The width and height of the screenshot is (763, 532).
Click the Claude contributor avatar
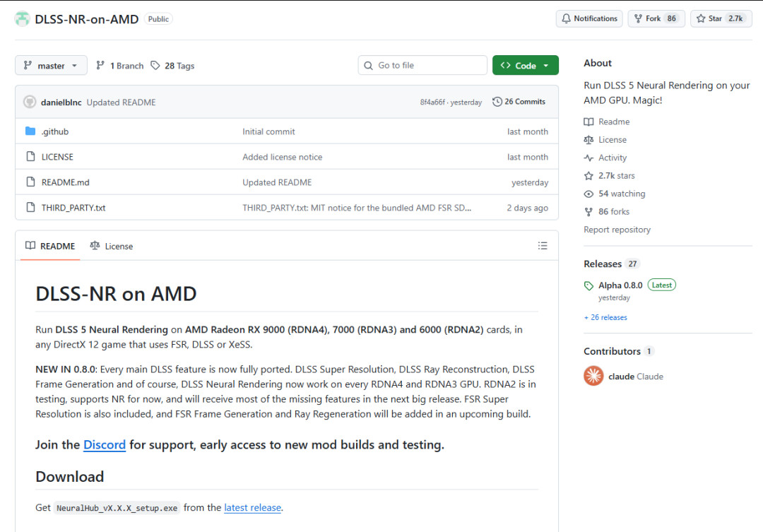pyautogui.click(x=593, y=376)
